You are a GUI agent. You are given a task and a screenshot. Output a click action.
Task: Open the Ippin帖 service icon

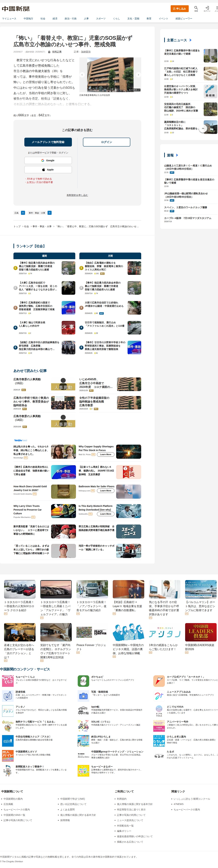tap(83, 711)
